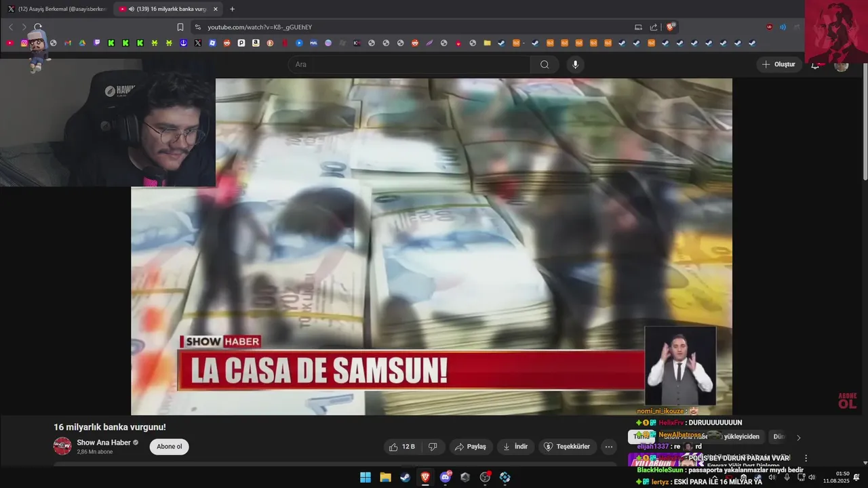Open Brave browser from the taskbar
Viewport: 868px width, 488px height.
(425, 477)
